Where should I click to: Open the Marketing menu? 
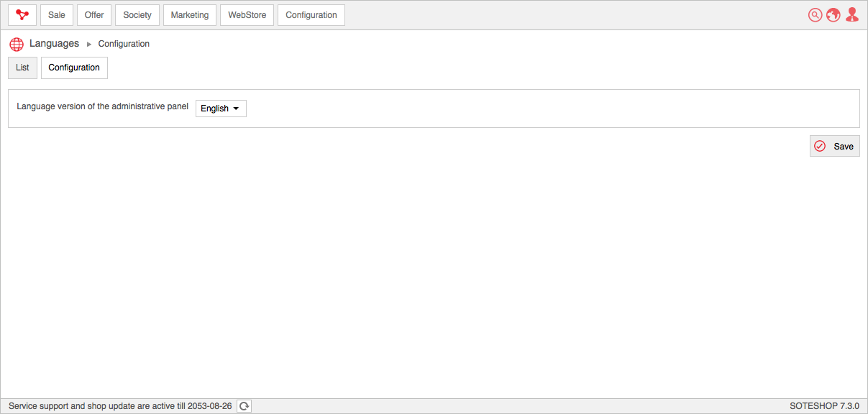(190, 15)
